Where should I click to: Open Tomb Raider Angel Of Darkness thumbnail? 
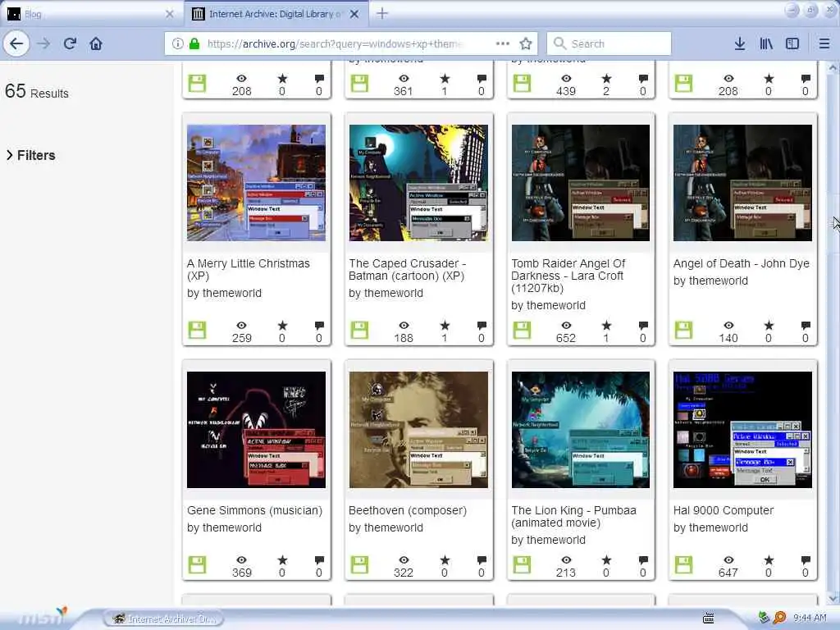coord(581,183)
